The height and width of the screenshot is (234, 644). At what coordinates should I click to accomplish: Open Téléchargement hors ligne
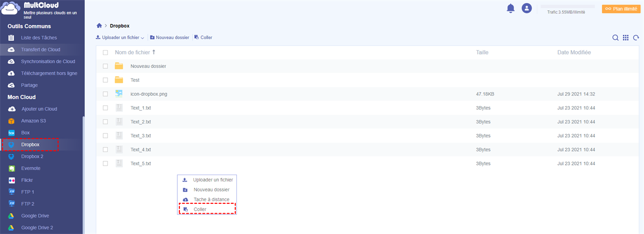tap(49, 73)
